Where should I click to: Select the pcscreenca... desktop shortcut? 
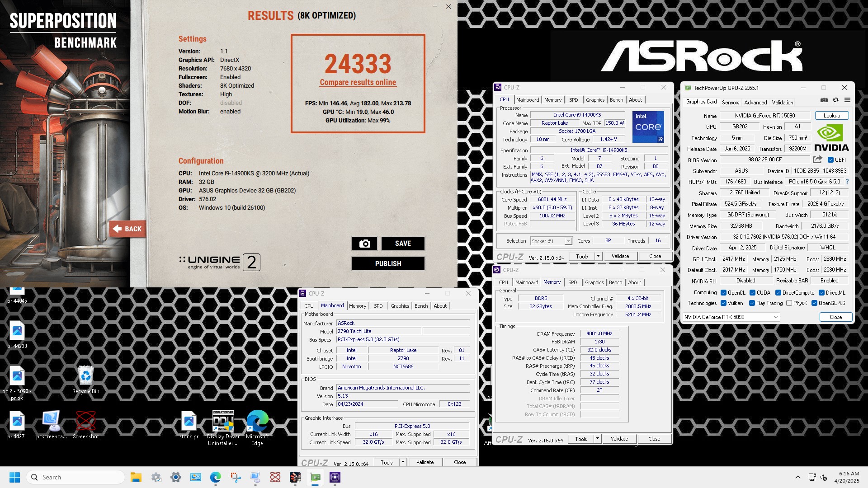click(51, 425)
